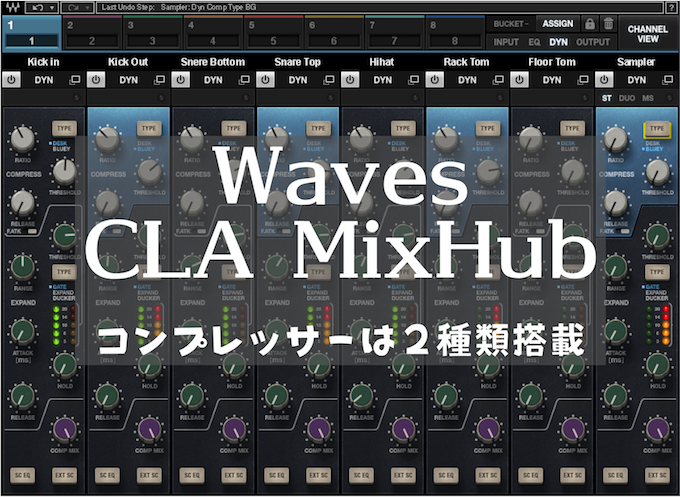
Task: Click the Sampler COMP MIX knob
Action: (657, 430)
